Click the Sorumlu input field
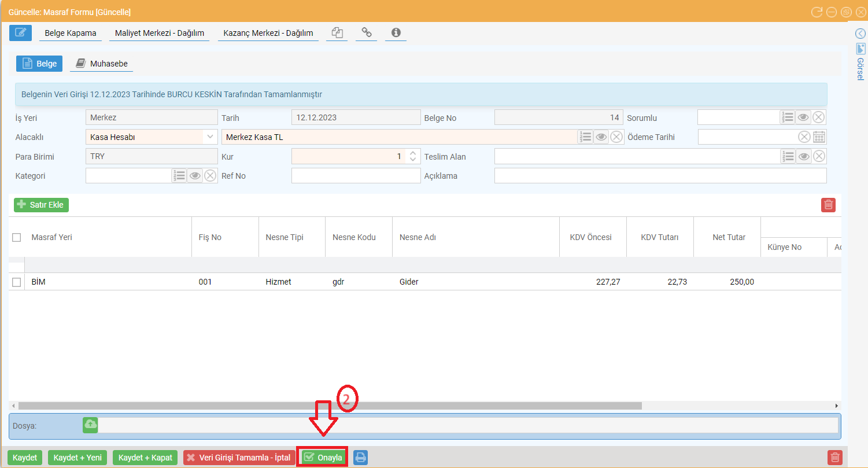Screen dimensions: 868x468 [738, 117]
